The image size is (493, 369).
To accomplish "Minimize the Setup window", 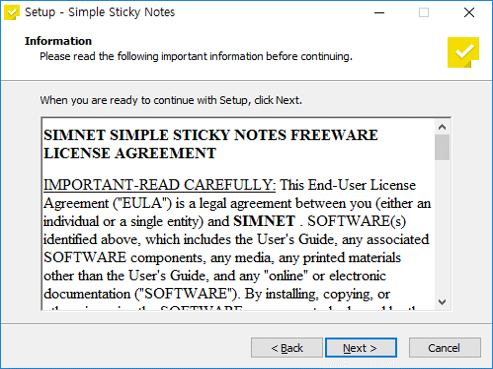I will click(x=379, y=13).
